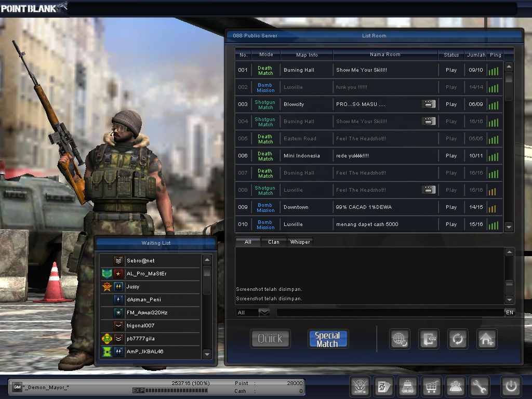532x399 pixels.
Task: Open the shopping cart shop icon
Action: (431, 386)
